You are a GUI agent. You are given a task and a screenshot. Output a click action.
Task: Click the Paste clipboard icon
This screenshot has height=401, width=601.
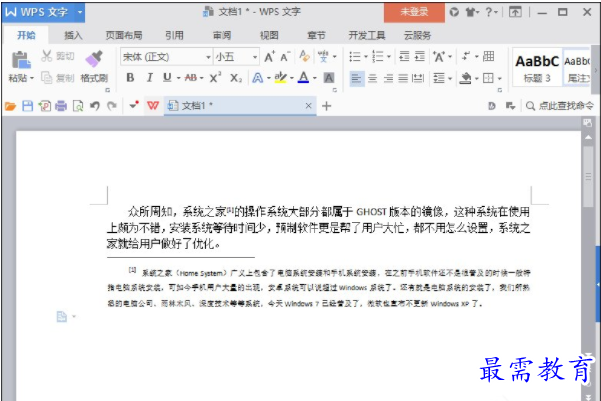tap(21, 60)
